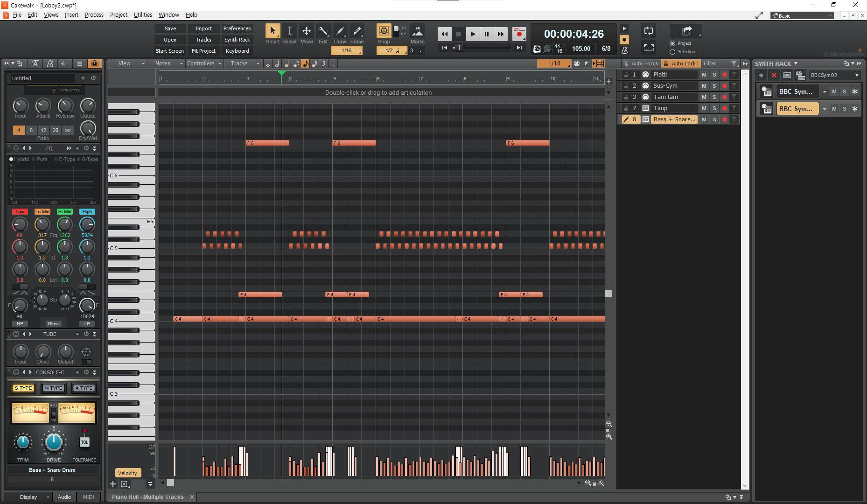Start playback with the Play button
This screenshot has width=867, height=504.
click(473, 34)
